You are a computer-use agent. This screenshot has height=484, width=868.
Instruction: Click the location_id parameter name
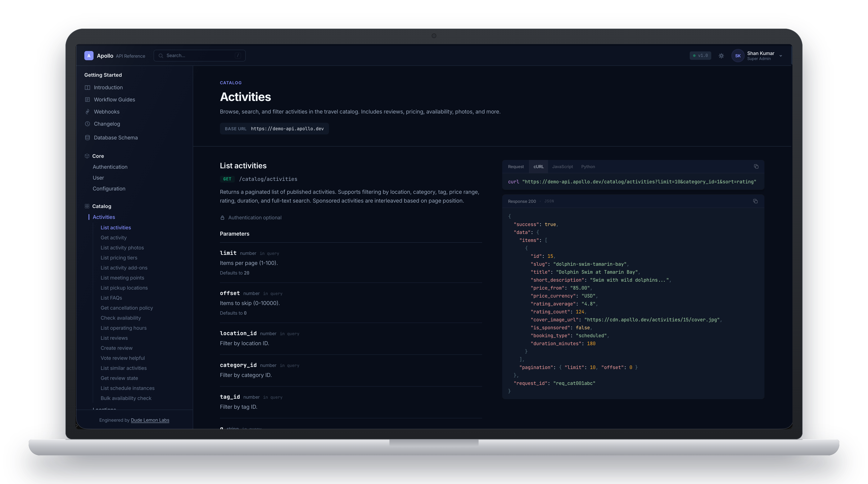pos(238,333)
